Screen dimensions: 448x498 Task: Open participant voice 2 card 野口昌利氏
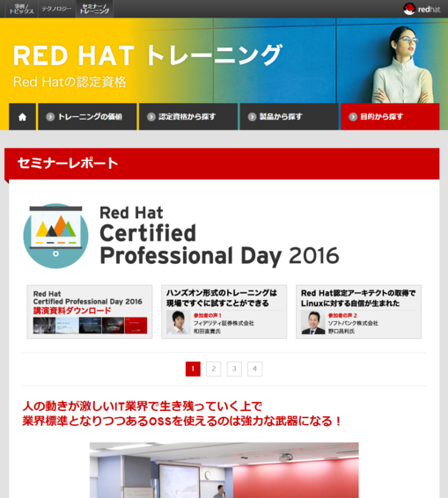359,311
